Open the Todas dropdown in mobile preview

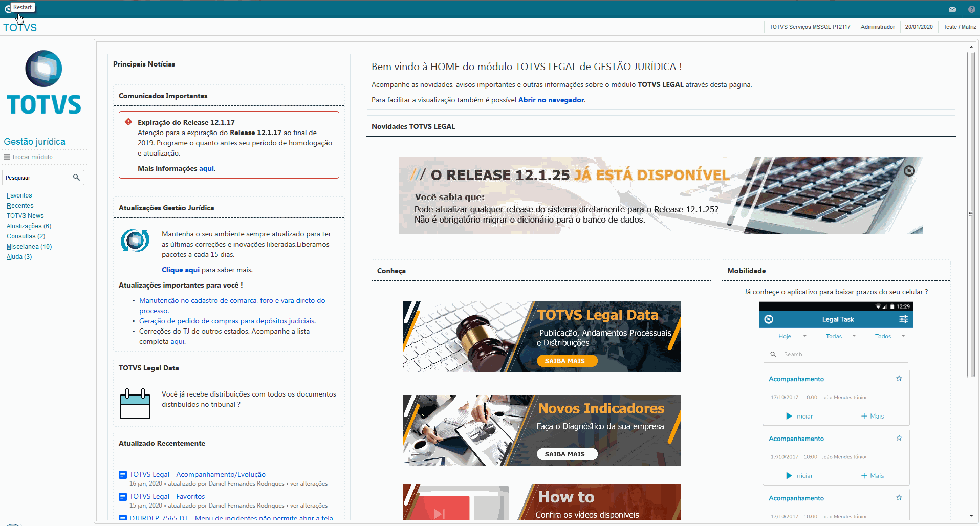[841, 336]
